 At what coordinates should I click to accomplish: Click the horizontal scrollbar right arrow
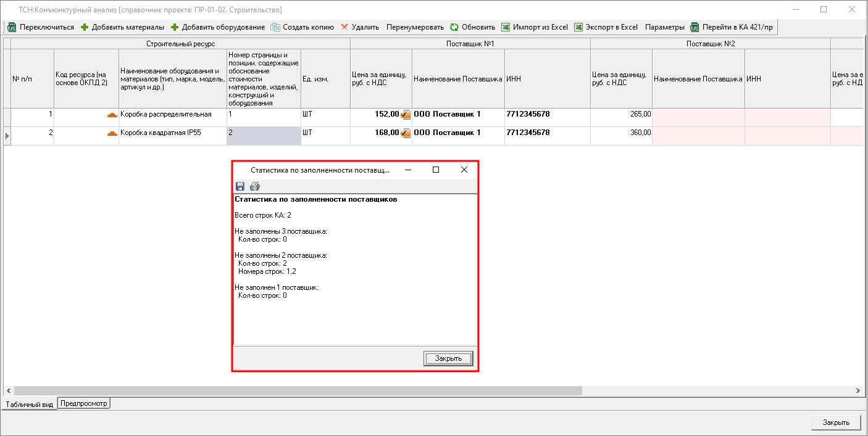[x=858, y=391]
